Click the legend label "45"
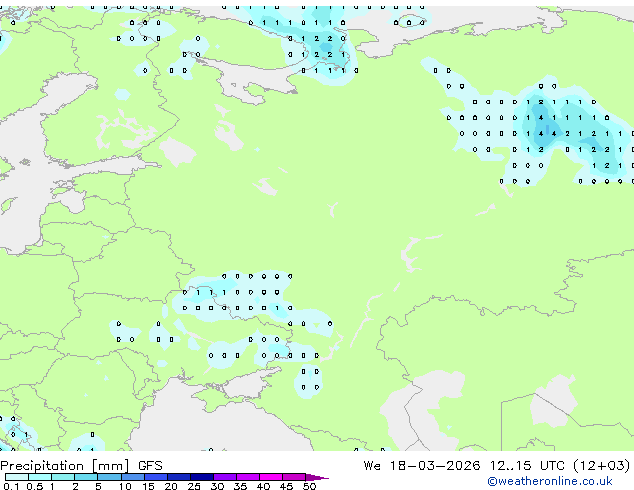Image resolution: width=634 pixels, height=490 pixels. click(286, 486)
